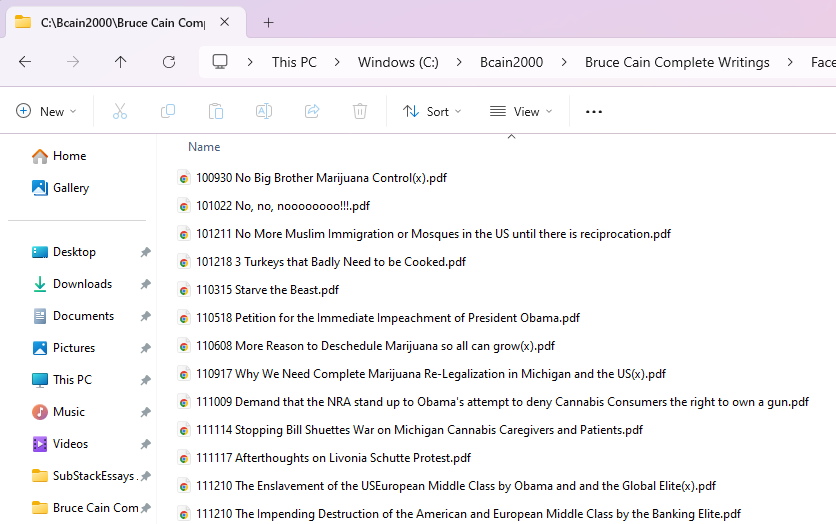This screenshot has height=524, width=836.
Task: Click the Share icon in toolbar
Action: (312, 111)
